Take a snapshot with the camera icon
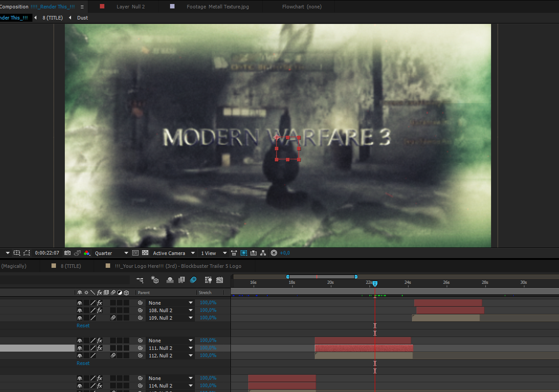The width and height of the screenshot is (559, 392). [x=67, y=253]
